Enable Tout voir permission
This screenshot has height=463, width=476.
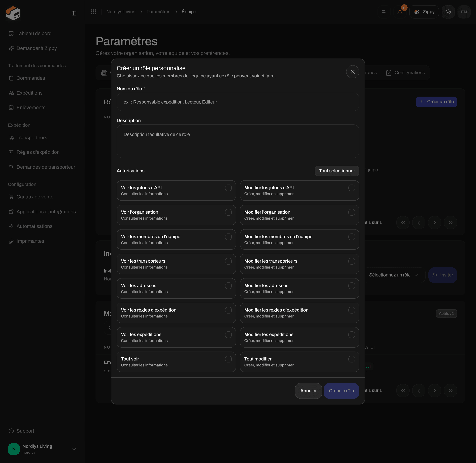(228, 359)
